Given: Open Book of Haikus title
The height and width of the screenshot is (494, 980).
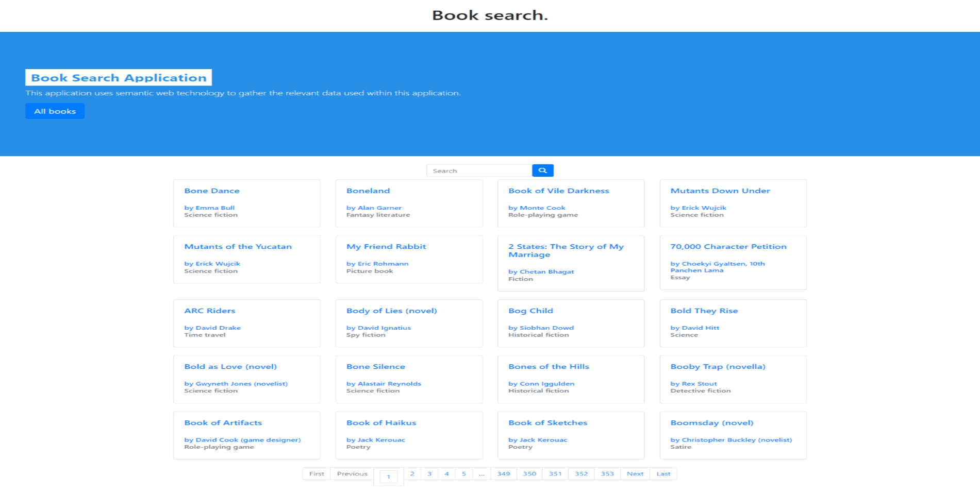Looking at the screenshot, I should pyautogui.click(x=381, y=423).
